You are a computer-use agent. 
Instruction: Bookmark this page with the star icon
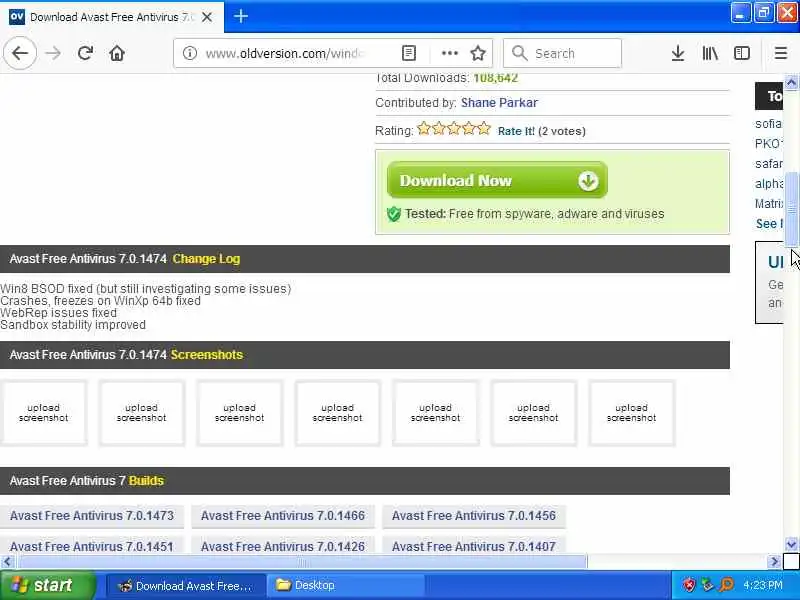tap(478, 53)
